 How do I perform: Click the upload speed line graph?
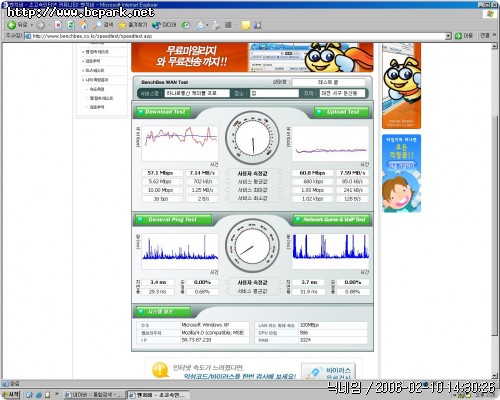tap(330, 143)
